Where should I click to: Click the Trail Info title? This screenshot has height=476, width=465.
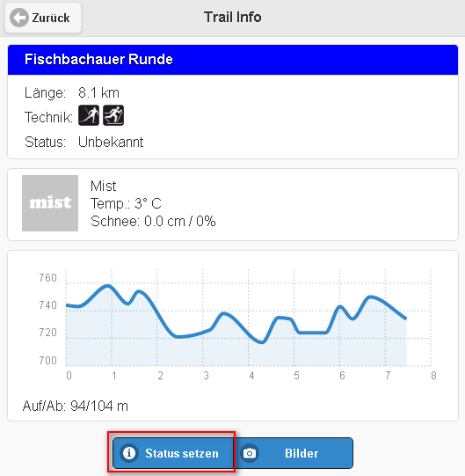click(233, 17)
